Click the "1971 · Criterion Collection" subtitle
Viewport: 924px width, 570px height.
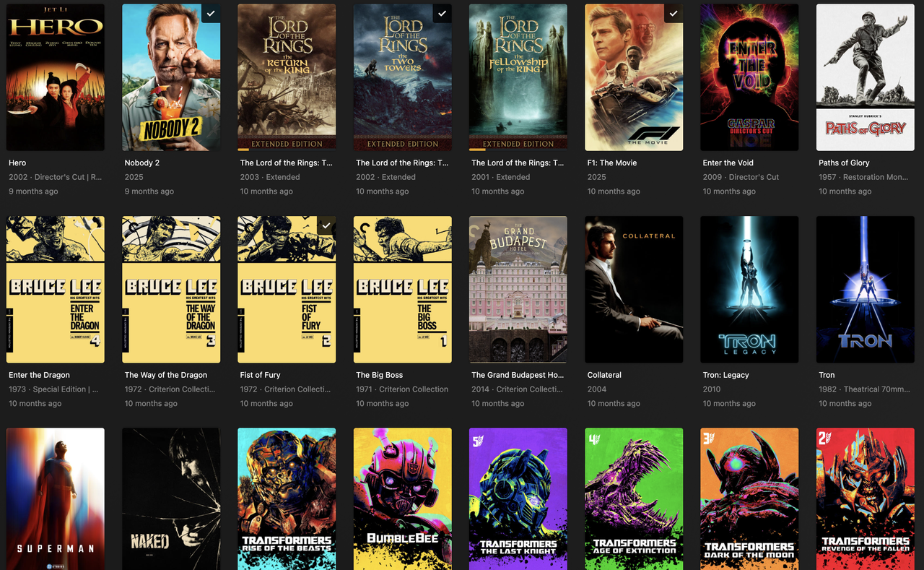402,389
